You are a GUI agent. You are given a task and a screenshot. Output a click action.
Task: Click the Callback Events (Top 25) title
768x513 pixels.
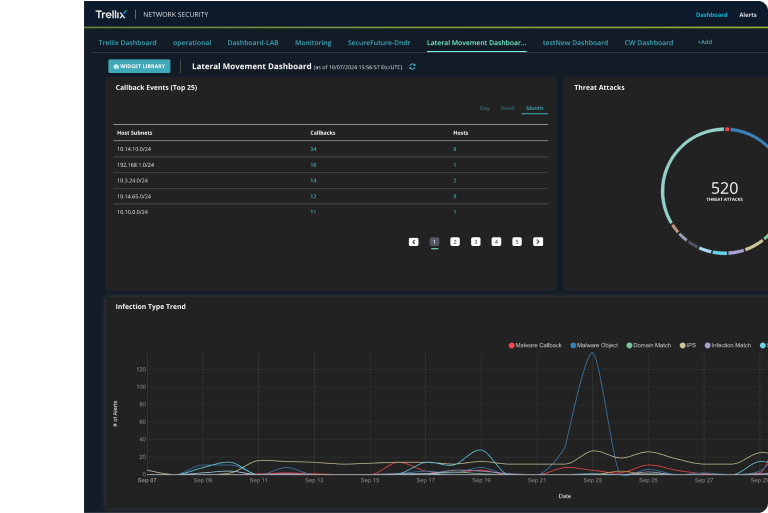156,88
